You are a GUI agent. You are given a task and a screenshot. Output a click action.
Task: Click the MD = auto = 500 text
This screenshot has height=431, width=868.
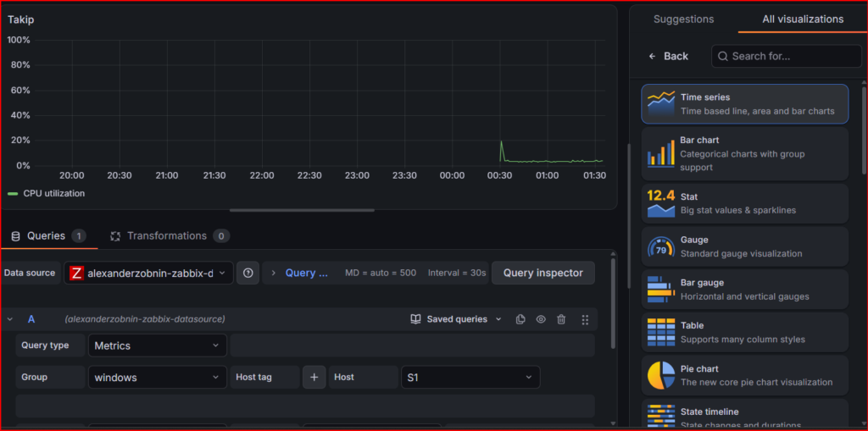click(x=381, y=273)
